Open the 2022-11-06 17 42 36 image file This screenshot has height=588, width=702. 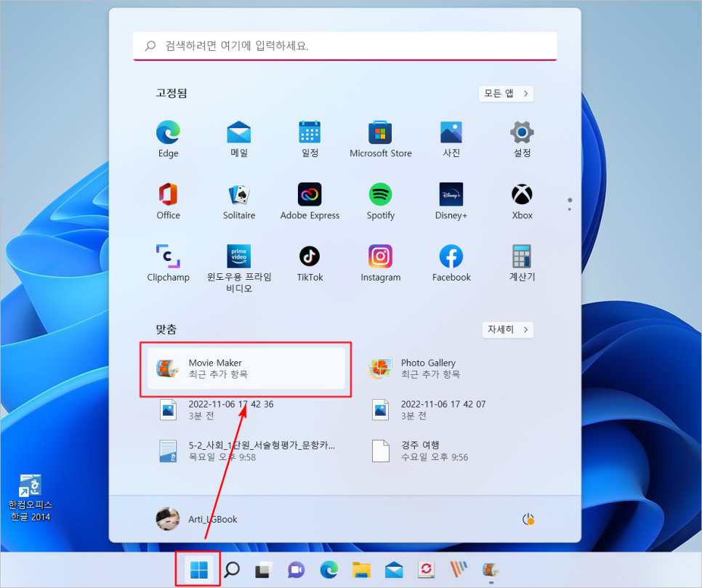point(246,410)
